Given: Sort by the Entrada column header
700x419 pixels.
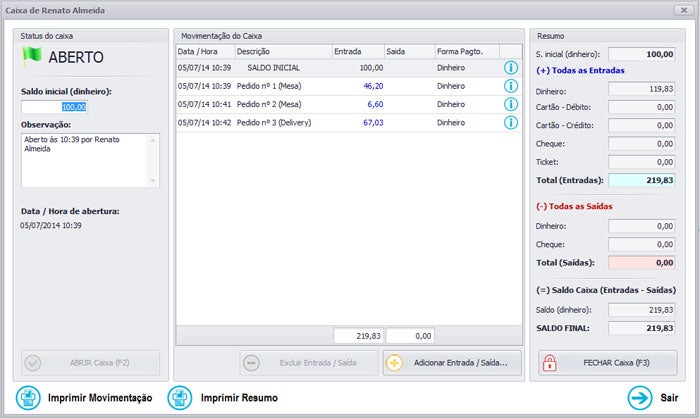Looking at the screenshot, I should pos(358,51).
